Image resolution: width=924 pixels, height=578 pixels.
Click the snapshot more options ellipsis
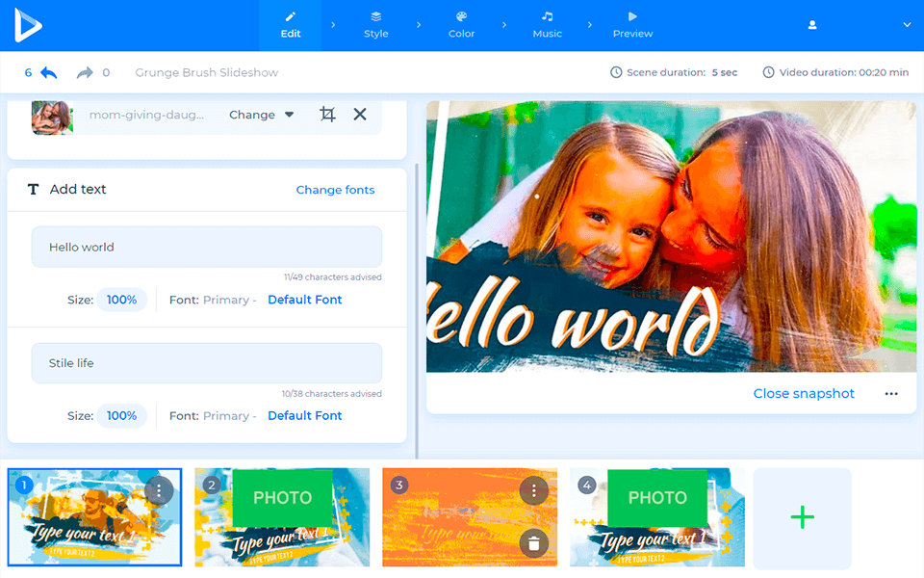(x=891, y=394)
